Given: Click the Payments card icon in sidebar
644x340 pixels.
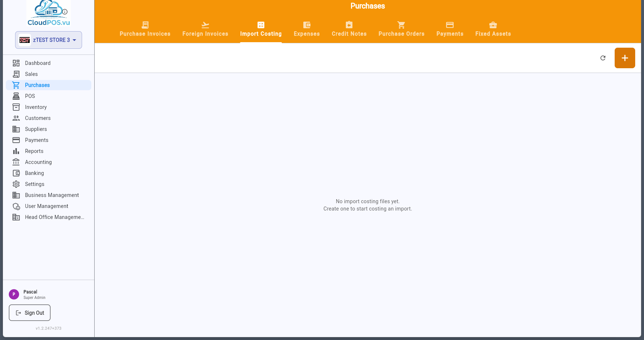Looking at the screenshot, I should point(16,140).
